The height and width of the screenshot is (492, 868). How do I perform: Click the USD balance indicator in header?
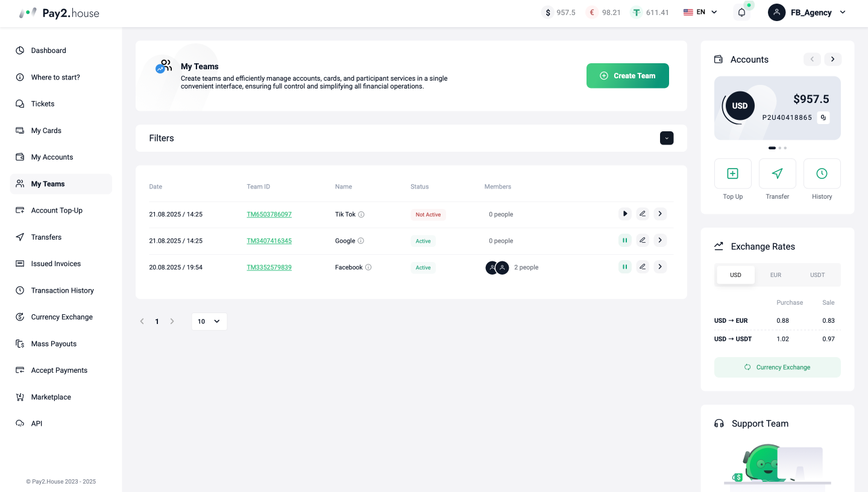click(x=559, y=13)
